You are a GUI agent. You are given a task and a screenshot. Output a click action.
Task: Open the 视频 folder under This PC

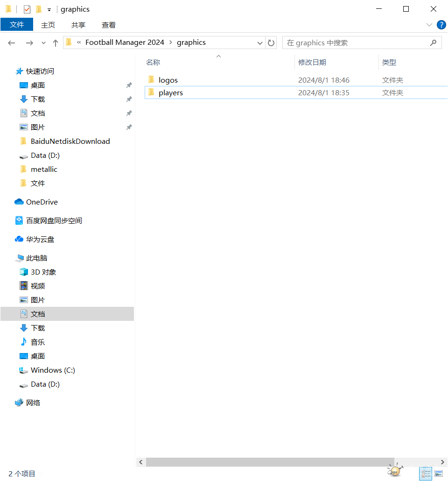38,286
